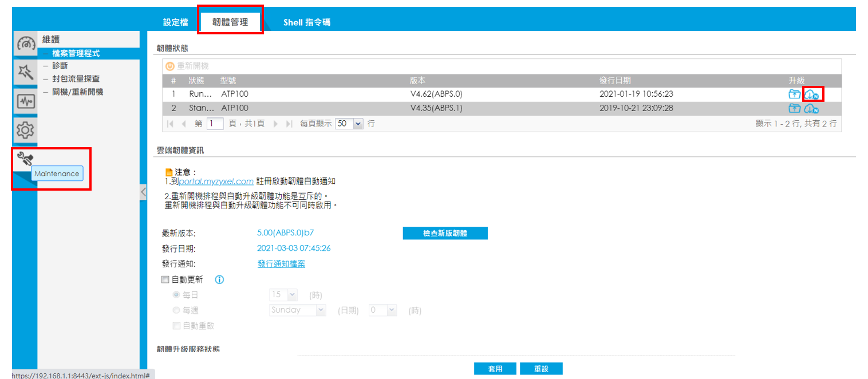Open the Dashboard gauge sidebar icon

coord(25,45)
